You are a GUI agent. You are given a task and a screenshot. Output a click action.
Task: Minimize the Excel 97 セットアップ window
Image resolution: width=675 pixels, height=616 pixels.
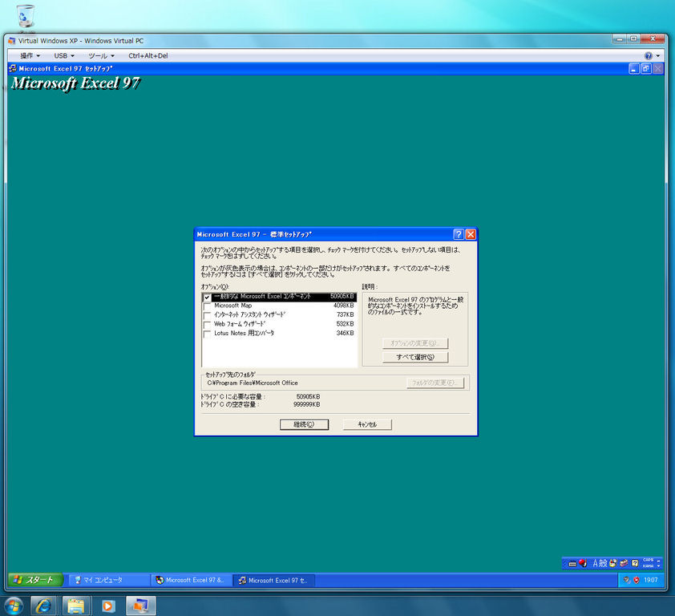(633, 68)
